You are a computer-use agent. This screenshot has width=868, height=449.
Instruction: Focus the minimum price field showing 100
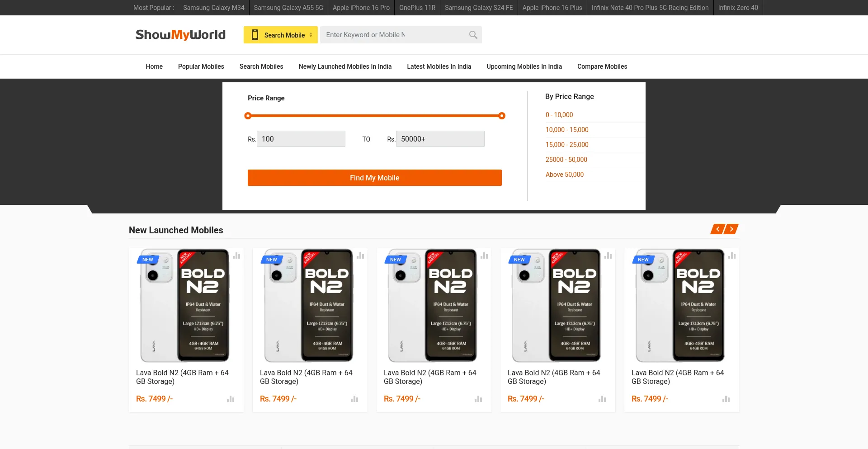pyautogui.click(x=301, y=139)
